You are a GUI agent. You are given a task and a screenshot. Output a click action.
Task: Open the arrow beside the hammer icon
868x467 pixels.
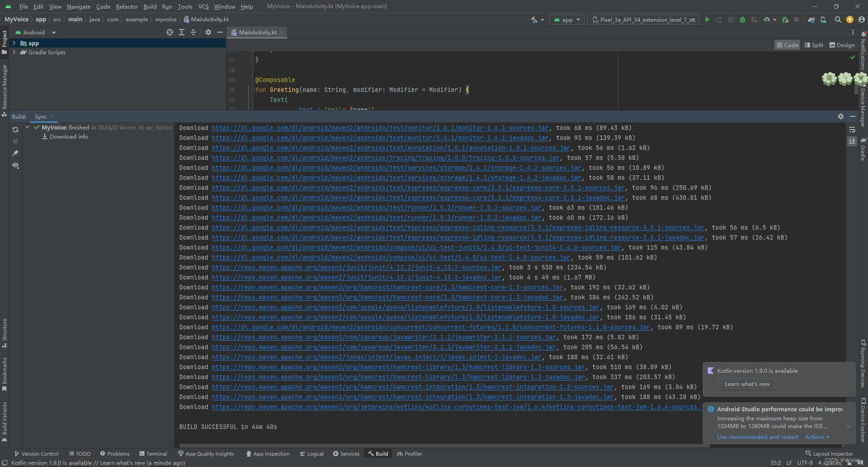542,19
